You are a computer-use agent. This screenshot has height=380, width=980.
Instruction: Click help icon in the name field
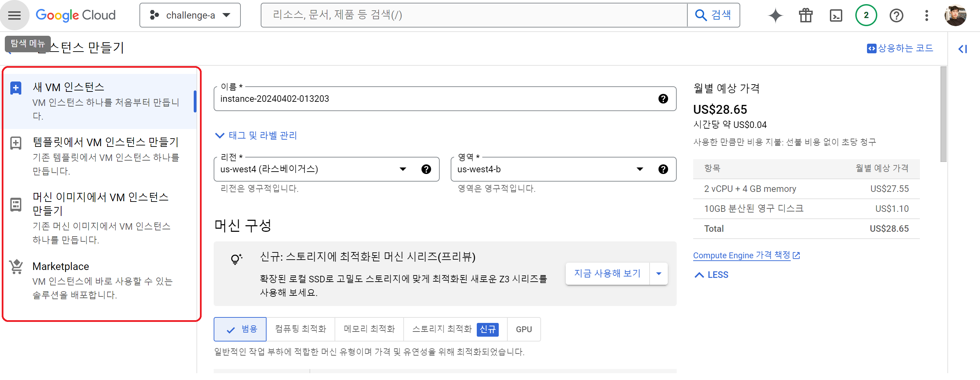[663, 99]
